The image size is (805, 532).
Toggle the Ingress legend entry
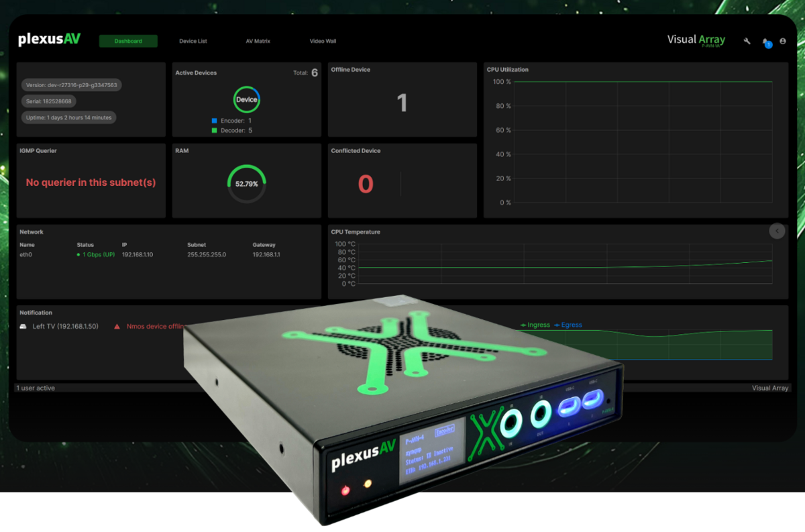pyautogui.click(x=535, y=325)
